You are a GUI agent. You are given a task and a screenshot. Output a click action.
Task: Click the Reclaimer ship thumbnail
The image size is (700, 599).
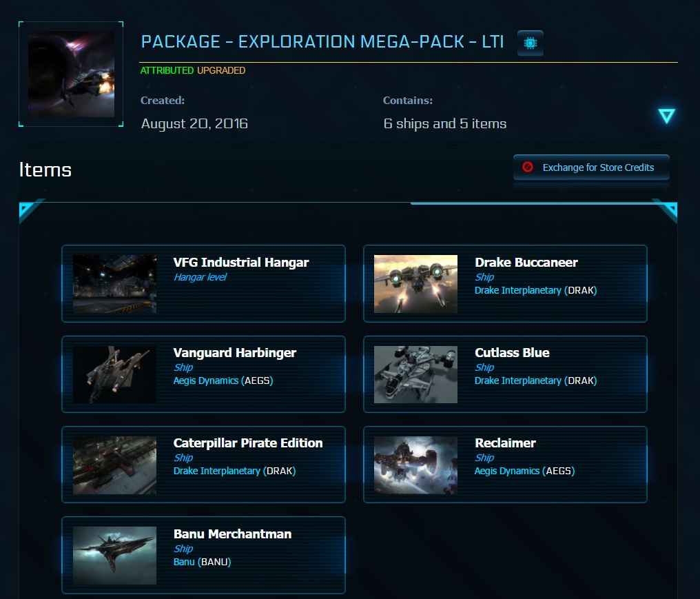[x=415, y=465]
